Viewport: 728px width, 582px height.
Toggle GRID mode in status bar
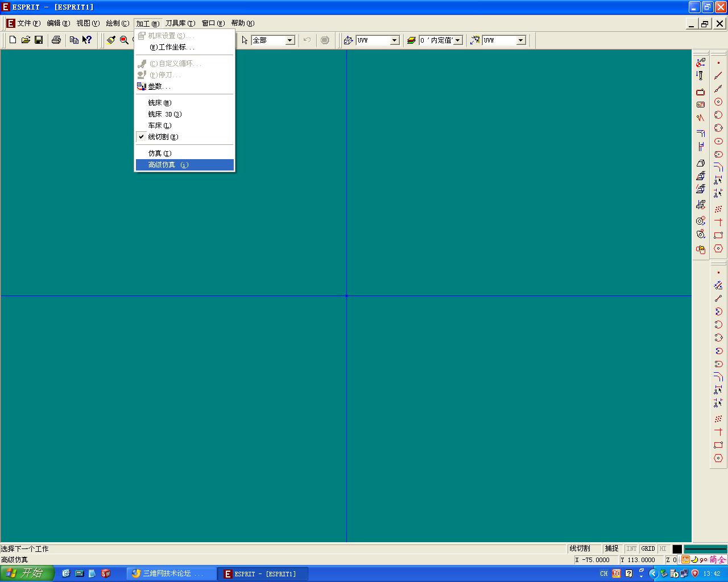648,548
